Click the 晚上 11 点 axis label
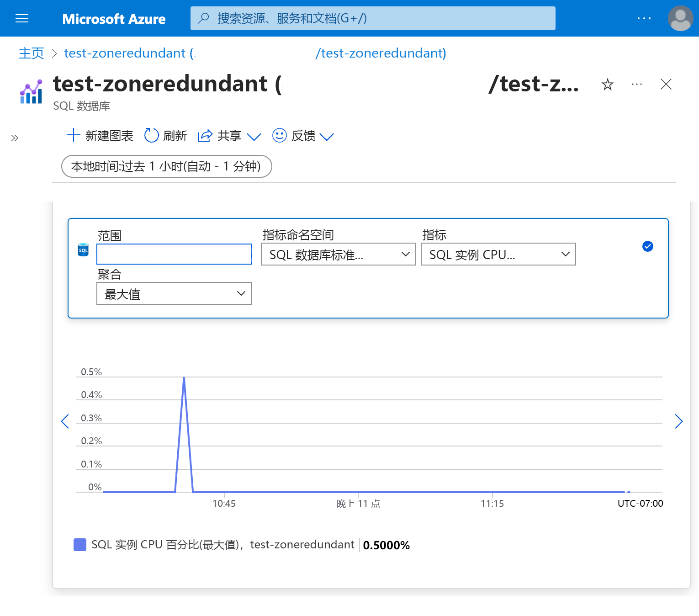The image size is (699, 616). coord(358,504)
